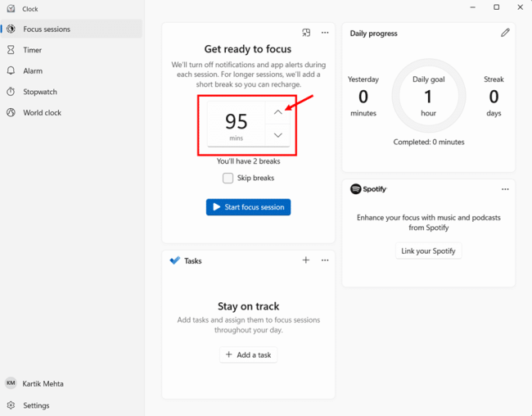Start the focus session
Image resolution: width=532 pixels, height=416 pixels.
coord(248,207)
